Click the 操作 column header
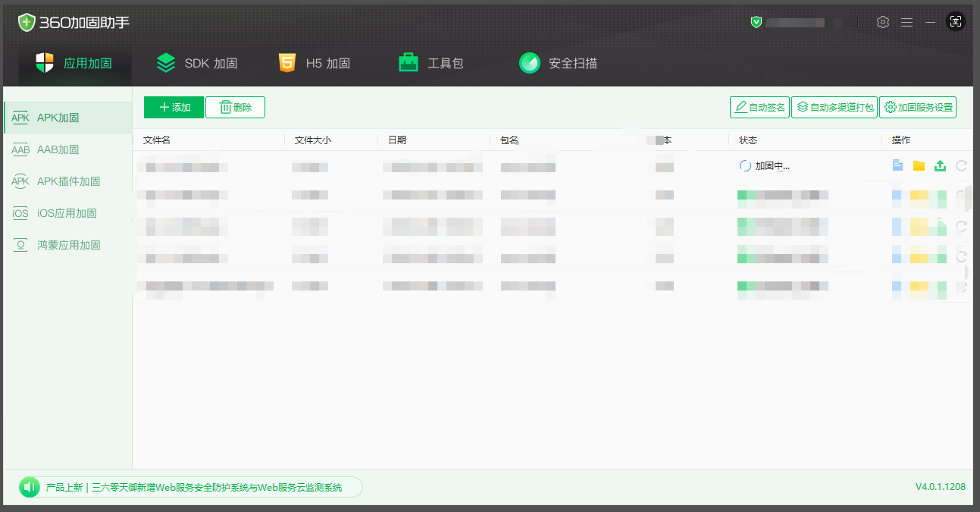The height and width of the screenshot is (512, 980). coord(901,140)
